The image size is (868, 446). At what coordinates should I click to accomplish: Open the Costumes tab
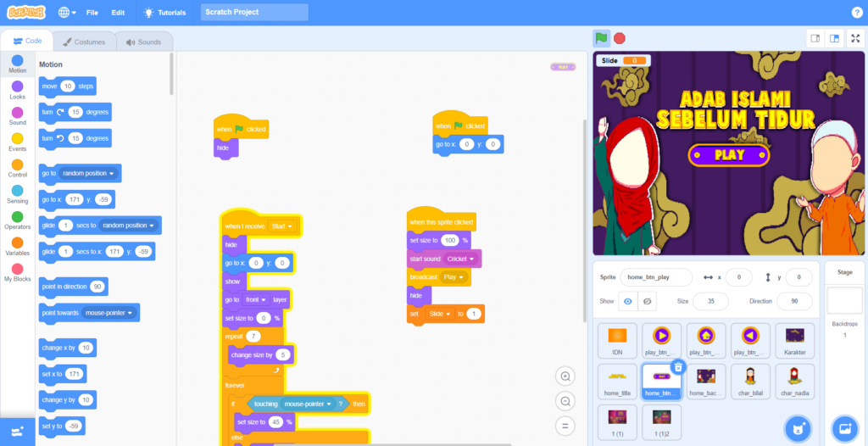[x=83, y=42]
